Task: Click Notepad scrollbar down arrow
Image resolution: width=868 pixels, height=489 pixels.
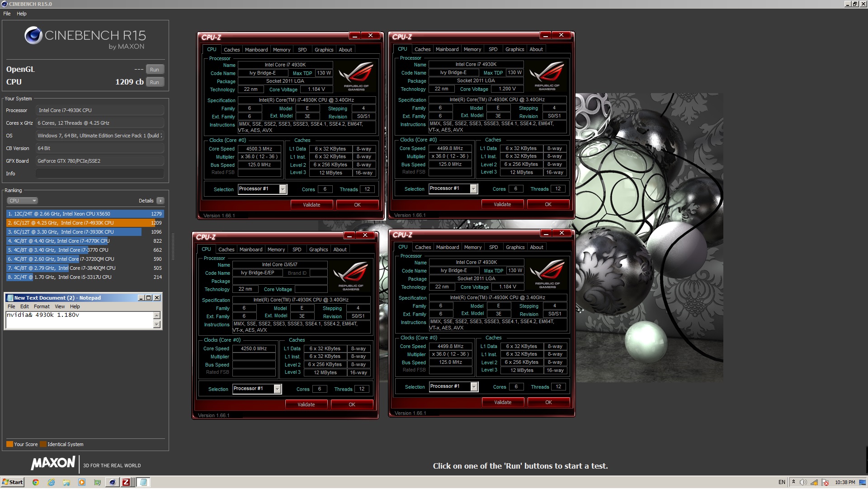Action: pos(157,324)
